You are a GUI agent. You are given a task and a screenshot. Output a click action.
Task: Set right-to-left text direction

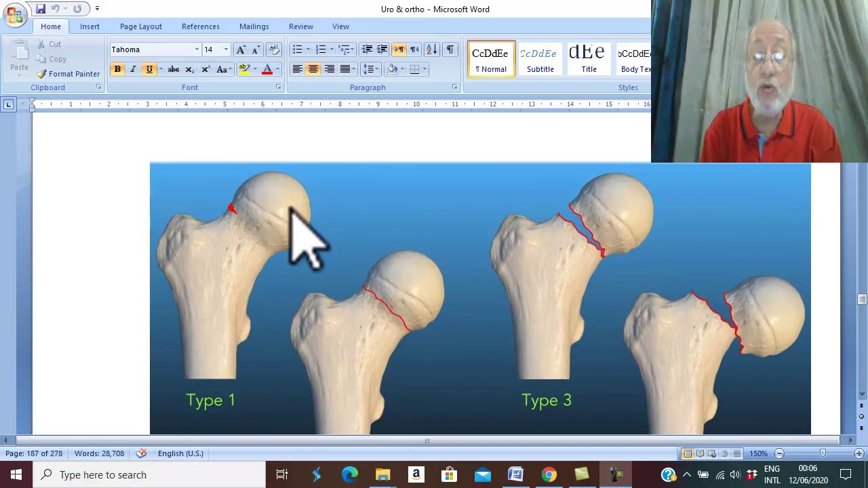[x=414, y=49]
